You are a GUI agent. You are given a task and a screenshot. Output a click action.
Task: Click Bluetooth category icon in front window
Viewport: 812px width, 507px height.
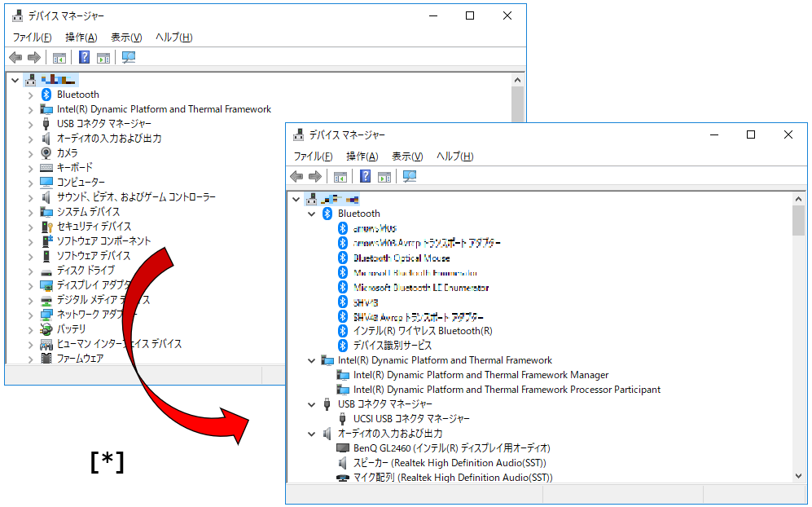tap(327, 214)
